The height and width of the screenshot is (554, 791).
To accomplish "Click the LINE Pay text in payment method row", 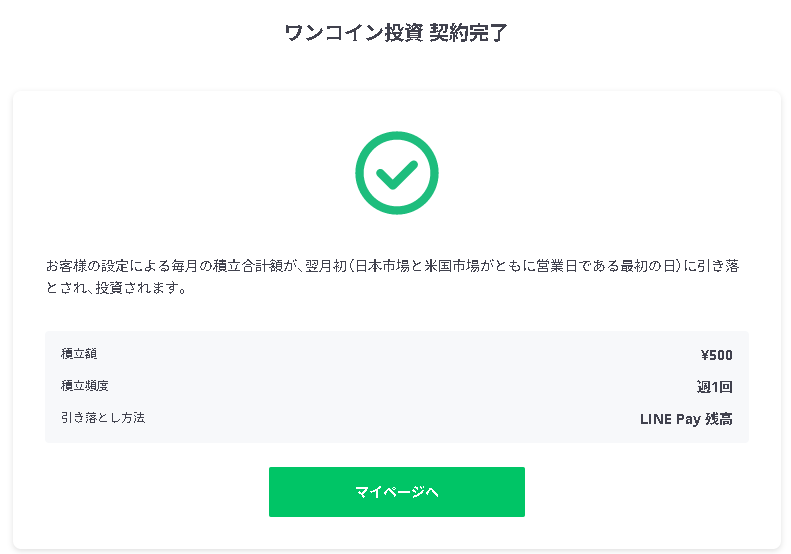I will (670, 419).
